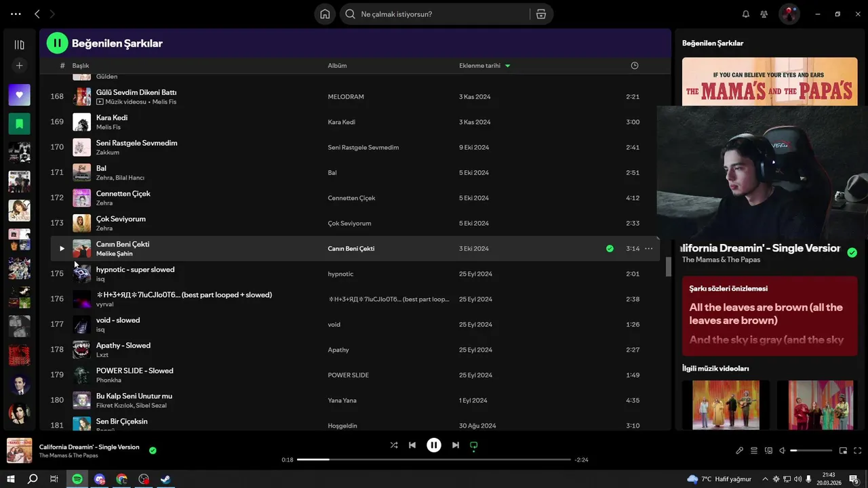
Task: Open more options for Canın Beni Çekti
Action: [x=648, y=249]
